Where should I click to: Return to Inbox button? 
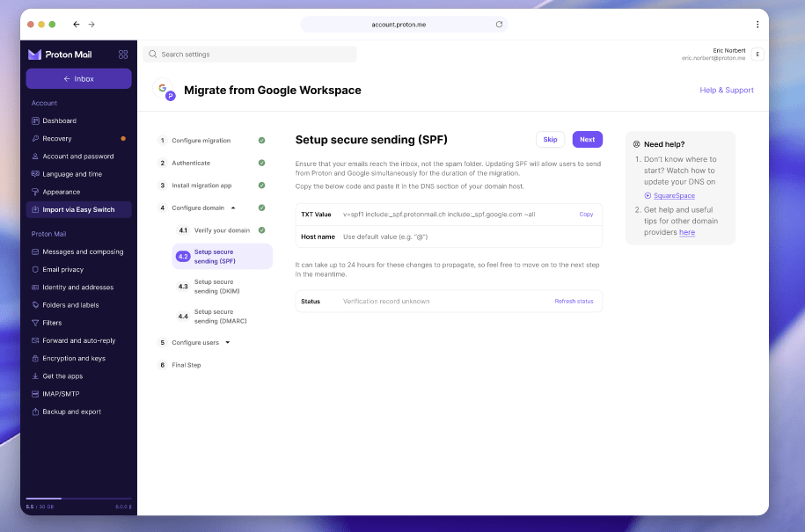tap(78, 78)
